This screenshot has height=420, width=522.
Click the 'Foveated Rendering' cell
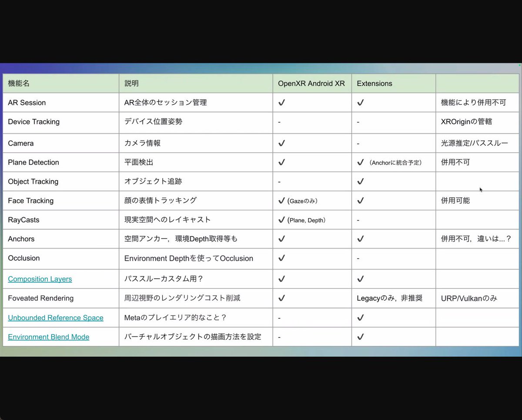(x=61, y=299)
